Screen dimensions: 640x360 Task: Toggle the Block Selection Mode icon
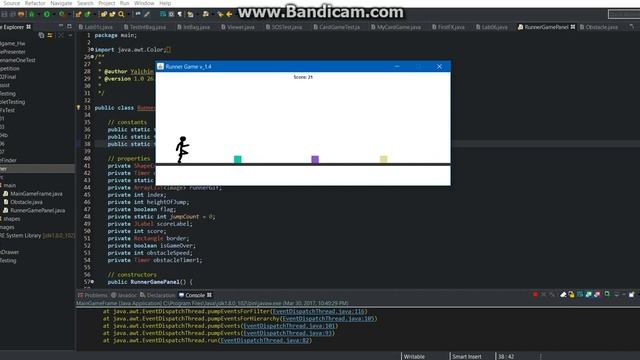pyautogui.click(x=171, y=14)
